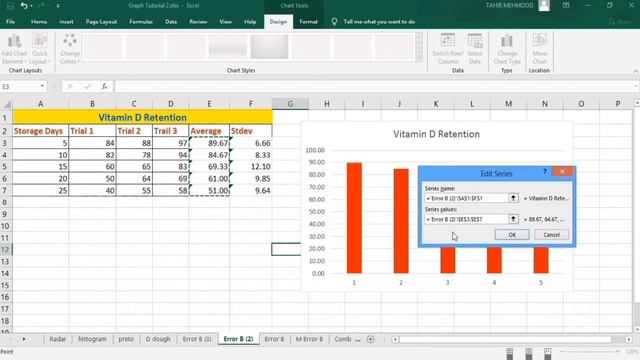
Task: Click the Series values input field
Action: (x=466, y=219)
